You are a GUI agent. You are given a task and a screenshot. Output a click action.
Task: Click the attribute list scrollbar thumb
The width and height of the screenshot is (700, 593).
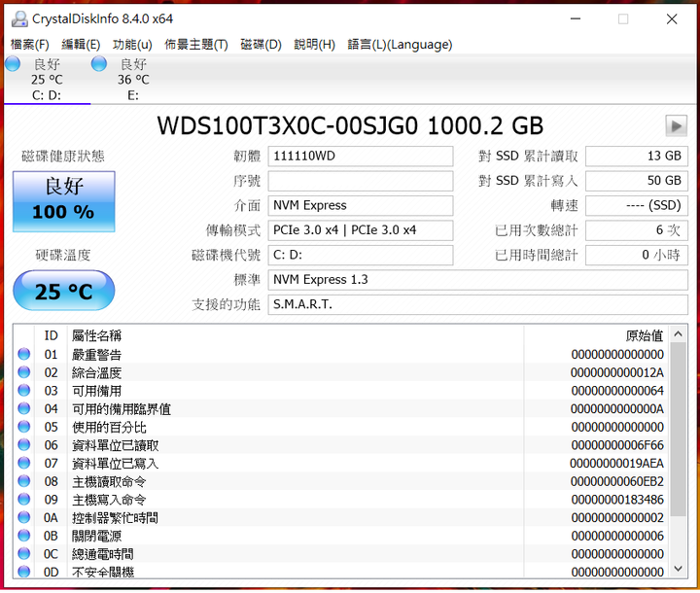[x=679, y=429]
